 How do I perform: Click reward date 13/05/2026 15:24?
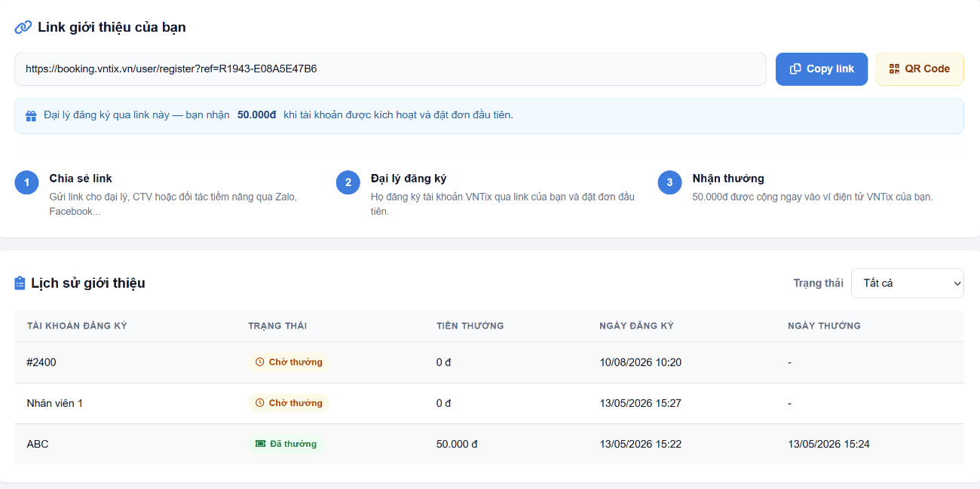click(x=828, y=444)
